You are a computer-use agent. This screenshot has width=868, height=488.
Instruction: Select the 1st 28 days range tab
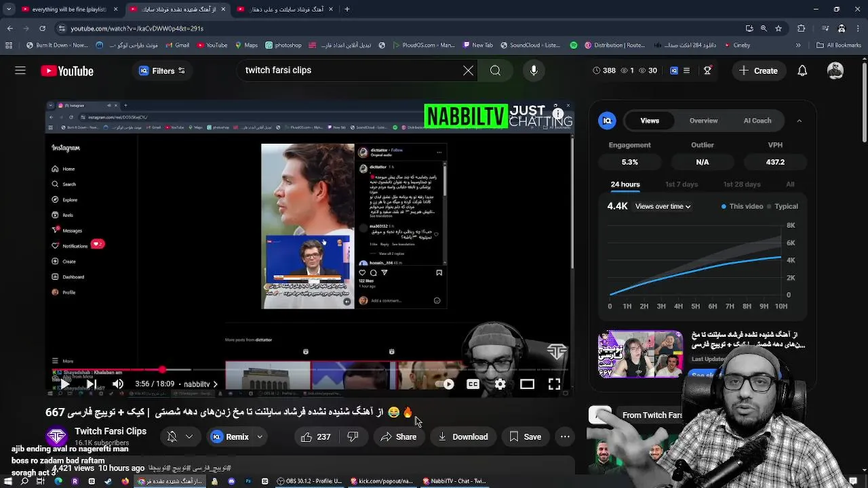[x=742, y=184]
